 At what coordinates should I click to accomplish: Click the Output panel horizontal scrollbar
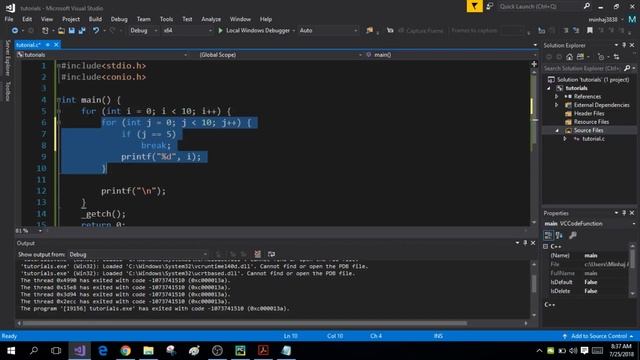(244, 323)
